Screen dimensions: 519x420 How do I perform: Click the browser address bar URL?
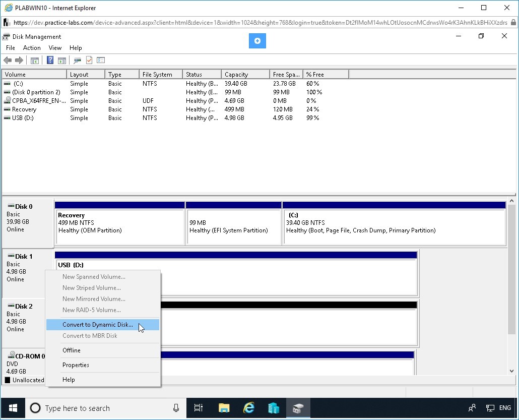coord(260,23)
